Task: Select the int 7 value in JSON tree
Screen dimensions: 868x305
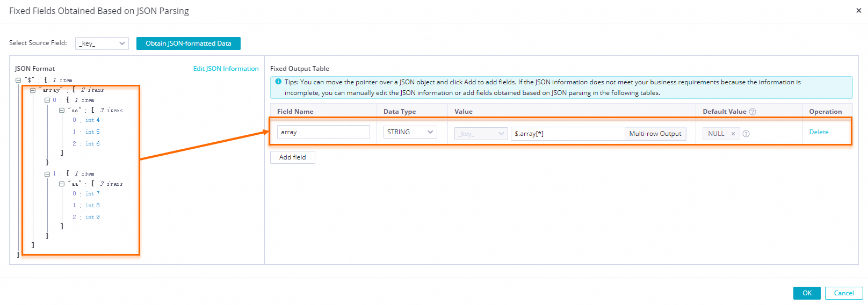Action: 92,194
